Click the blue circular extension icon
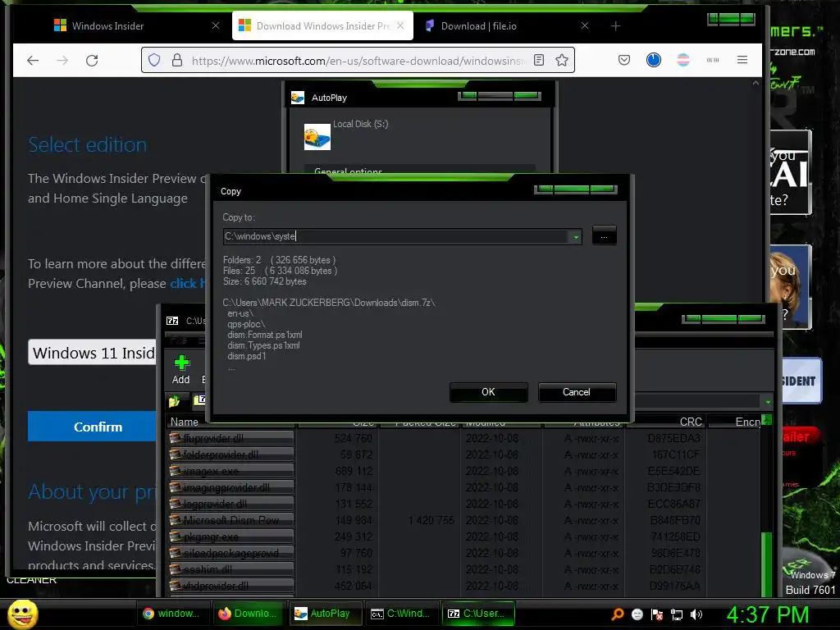 654,60
